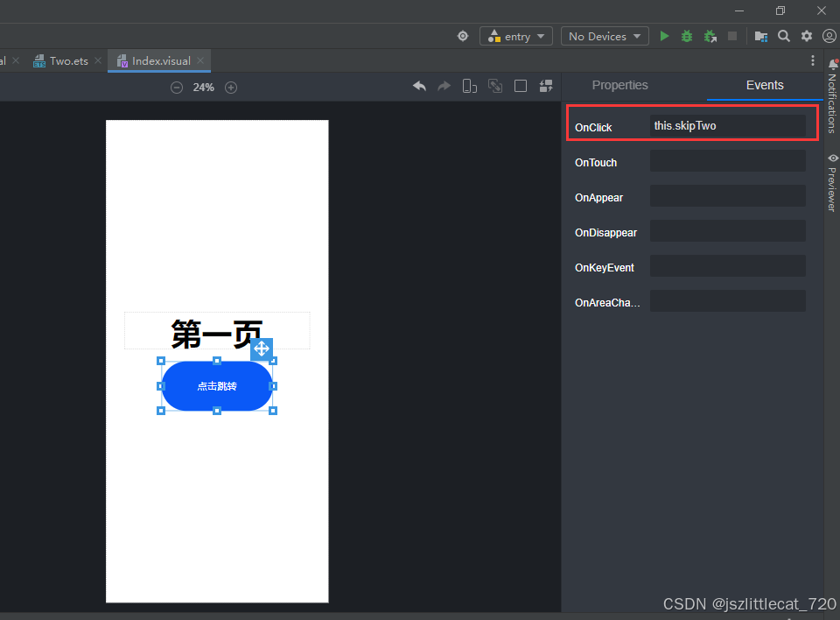Click the blue 点击跳转 button on canvas

click(x=217, y=386)
